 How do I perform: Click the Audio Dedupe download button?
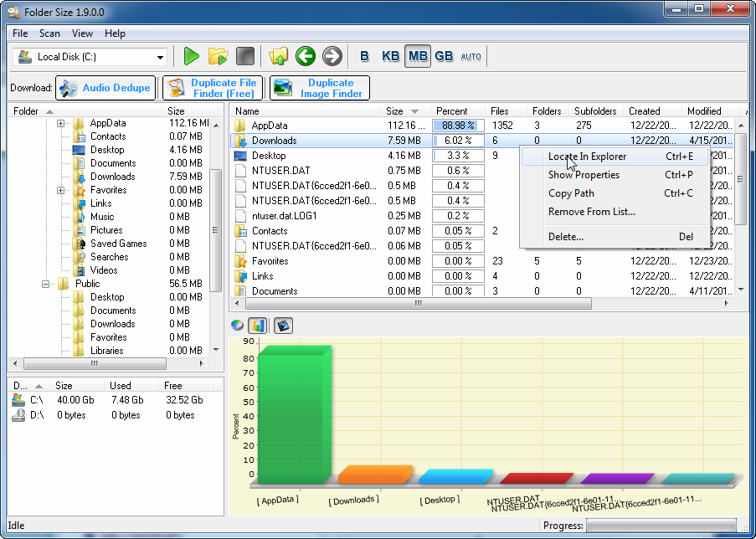click(105, 88)
